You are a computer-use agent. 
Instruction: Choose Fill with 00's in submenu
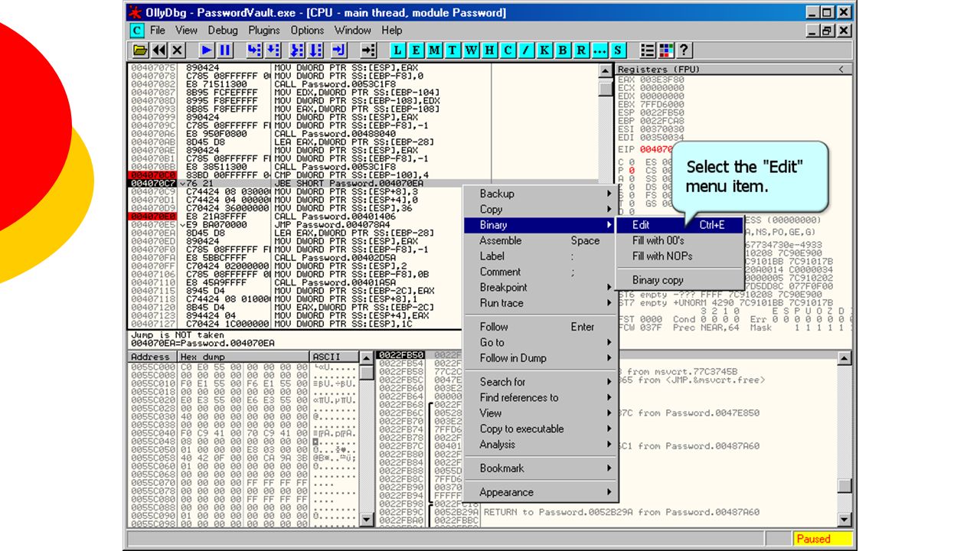(x=680, y=240)
